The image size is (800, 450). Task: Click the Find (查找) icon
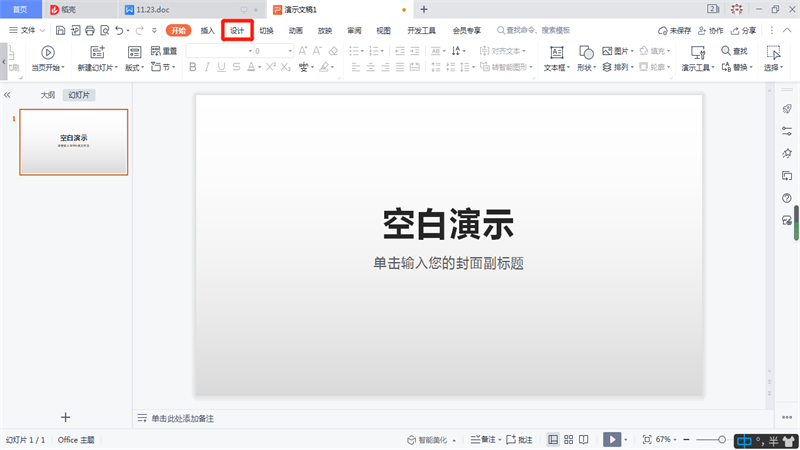click(x=726, y=51)
